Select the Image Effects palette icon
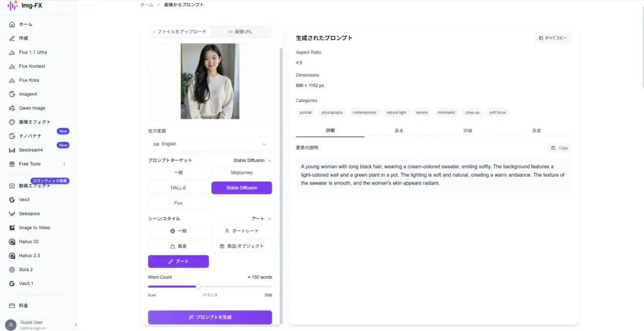 point(12,122)
